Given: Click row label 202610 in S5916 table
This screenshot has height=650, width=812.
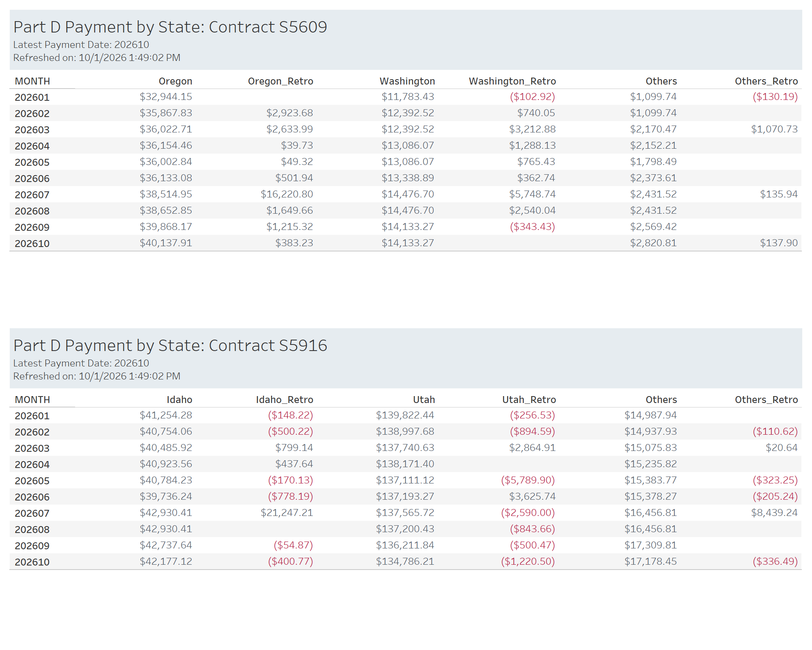Looking at the screenshot, I should click(x=32, y=562).
